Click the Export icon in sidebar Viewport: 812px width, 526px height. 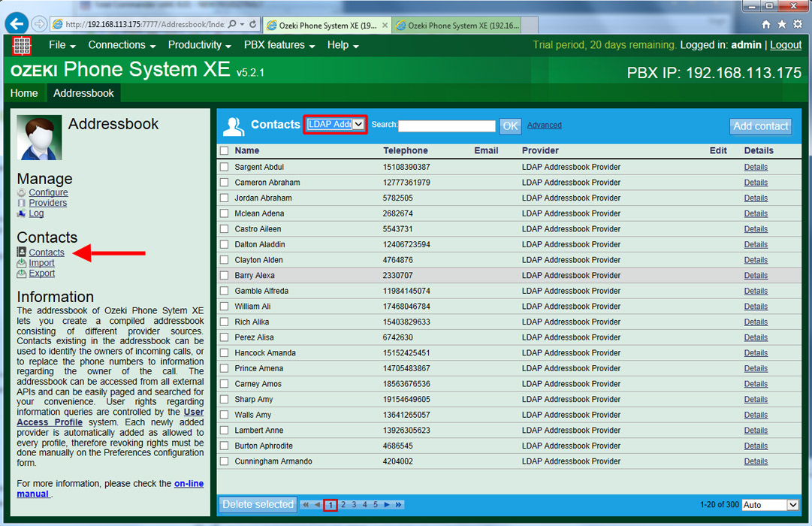point(21,274)
